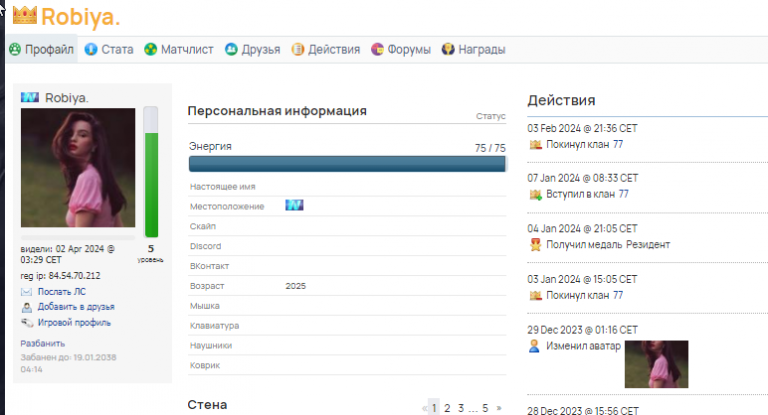Open clan 77 link in 07 Jan 2024 entry

pos(624,195)
